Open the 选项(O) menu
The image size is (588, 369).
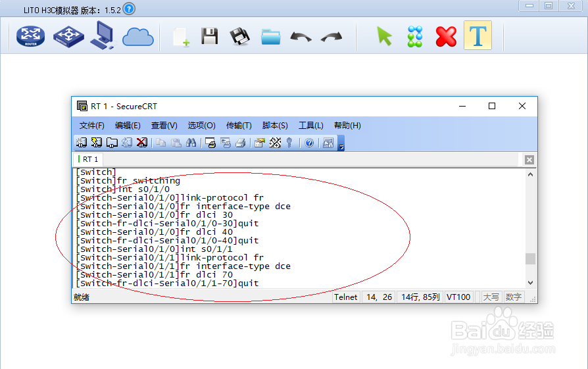click(202, 125)
